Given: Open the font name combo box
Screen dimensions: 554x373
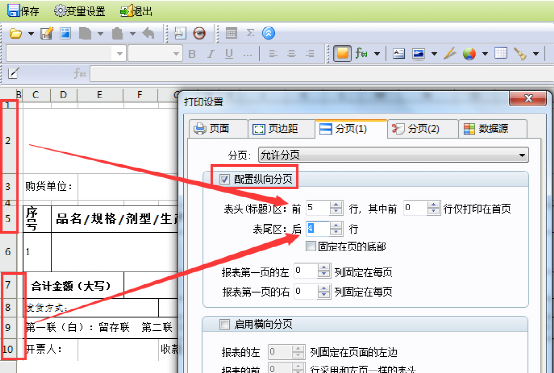Looking at the screenshot, I should tap(66, 54).
